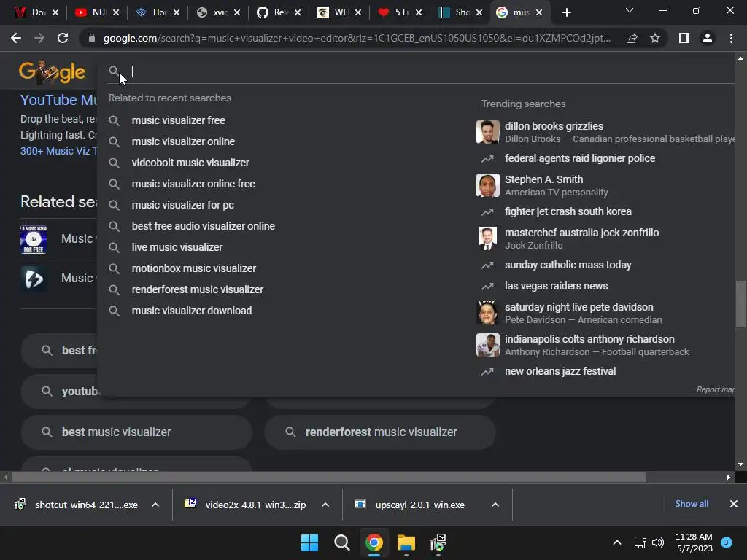Open trending 'new orleans jazz festival'
This screenshot has height=560, width=747.
pos(560,371)
